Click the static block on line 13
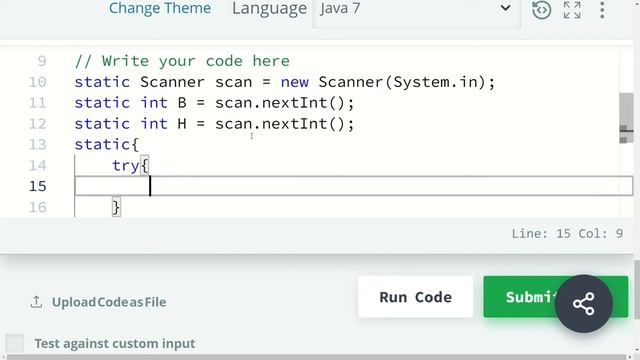Screen dimensions: 640x360 pos(107,144)
